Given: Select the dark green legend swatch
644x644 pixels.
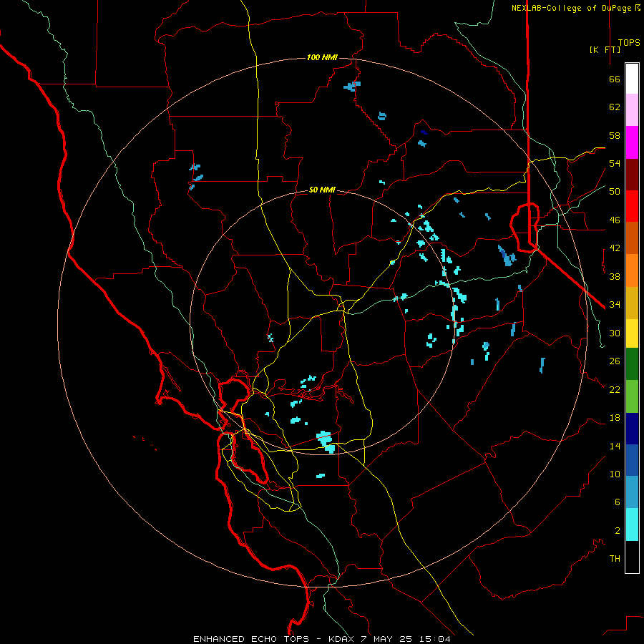Looking at the screenshot, I should click(632, 364).
